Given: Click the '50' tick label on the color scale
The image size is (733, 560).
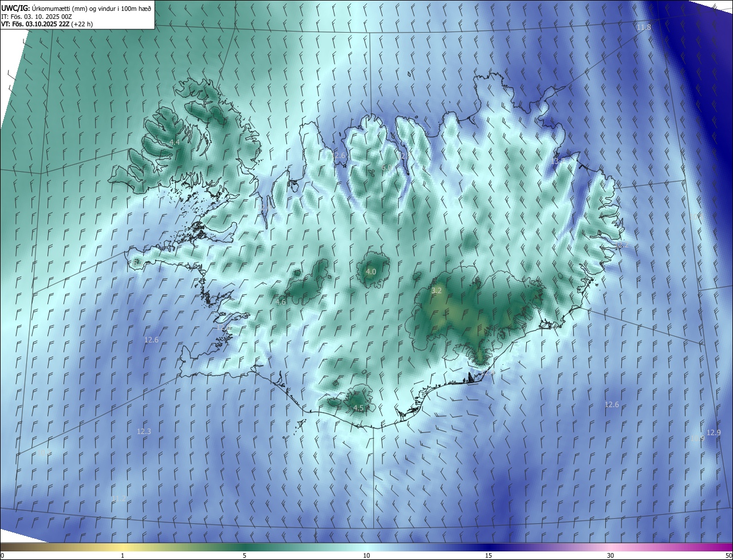Looking at the screenshot, I should coord(728,555).
